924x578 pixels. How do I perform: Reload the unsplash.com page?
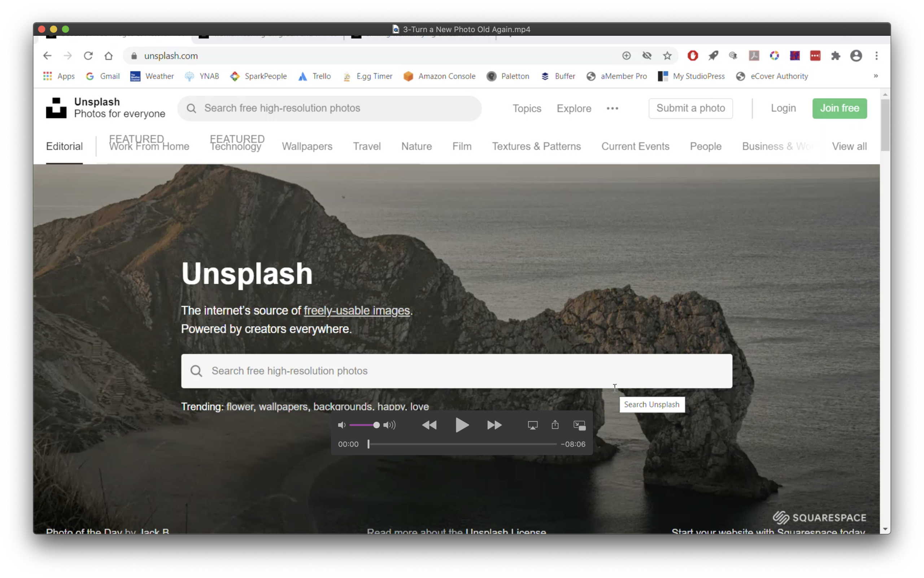coord(88,56)
